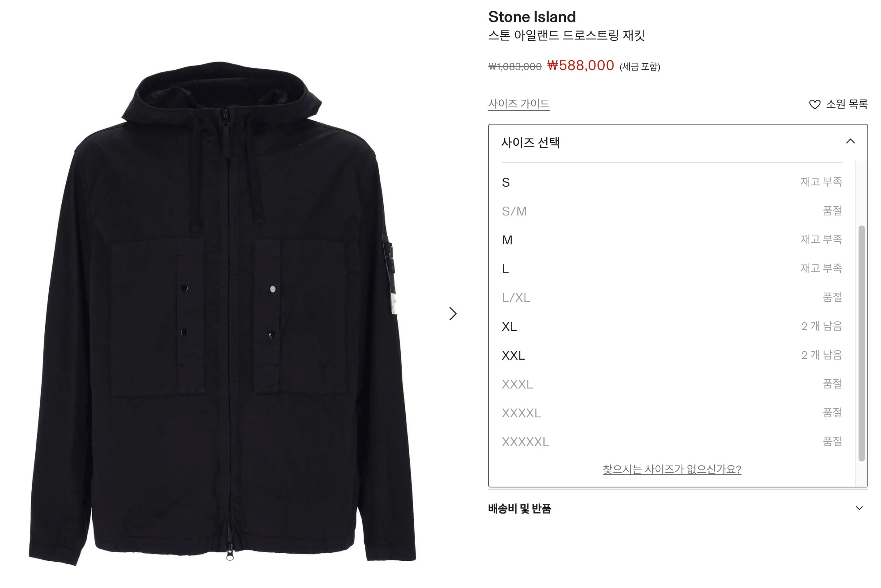Click the chevron beside 배송비 및 반품
The image size is (881, 588).
tap(859, 508)
